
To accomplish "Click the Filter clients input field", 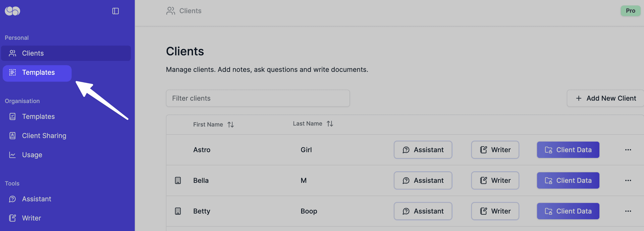I will (x=258, y=98).
